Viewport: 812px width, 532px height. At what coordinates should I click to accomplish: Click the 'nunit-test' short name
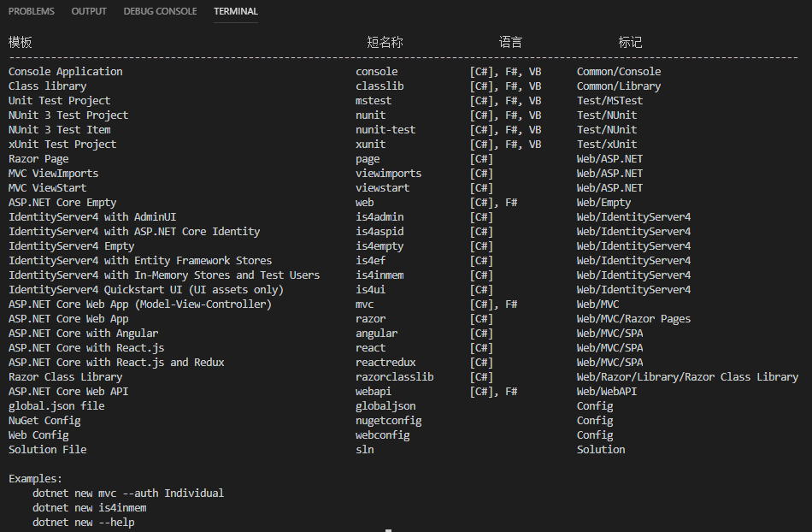385,129
